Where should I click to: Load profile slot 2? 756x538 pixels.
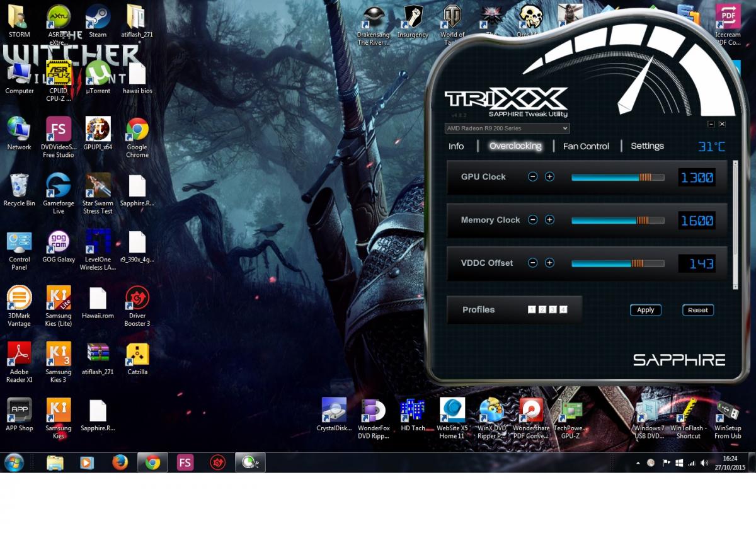pos(542,309)
